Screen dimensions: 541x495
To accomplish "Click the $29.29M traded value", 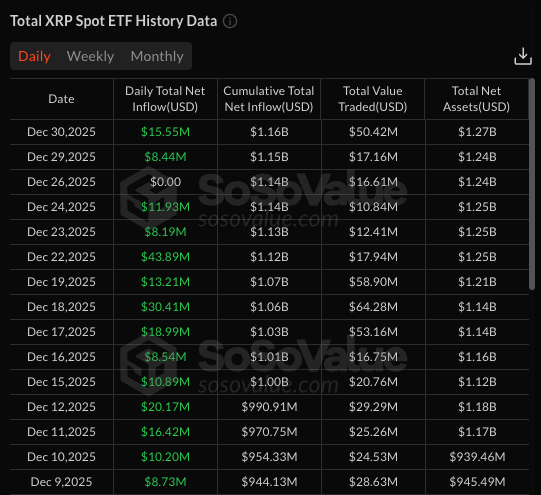I will 373,407.
